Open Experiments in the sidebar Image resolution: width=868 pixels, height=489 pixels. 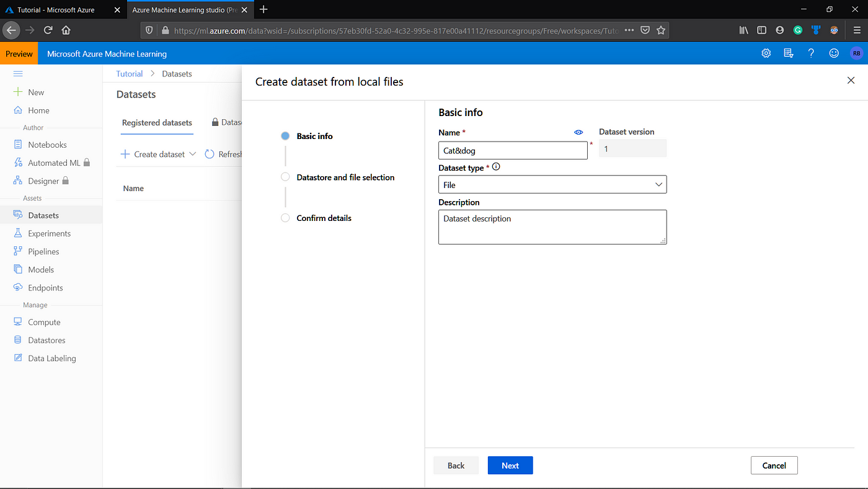click(x=49, y=233)
